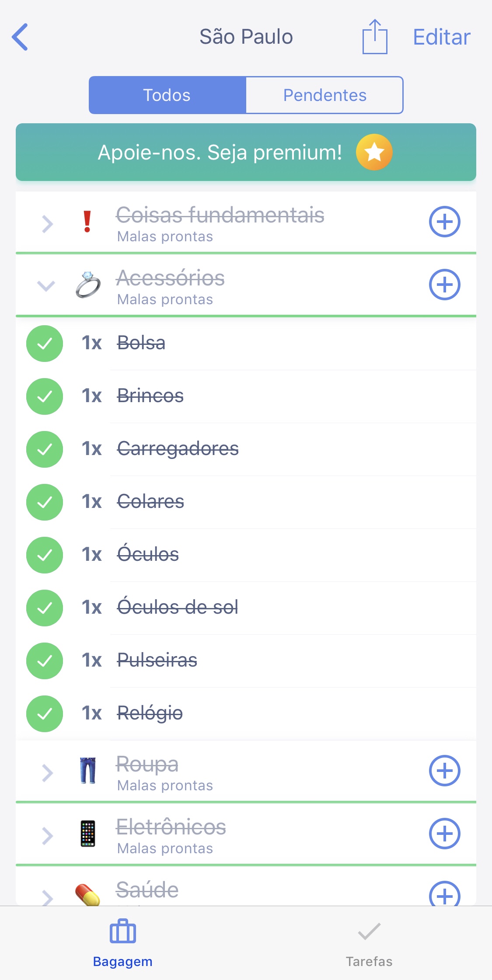This screenshot has height=980, width=492.
Task: Uncheck the Carregadores item
Action: click(45, 449)
